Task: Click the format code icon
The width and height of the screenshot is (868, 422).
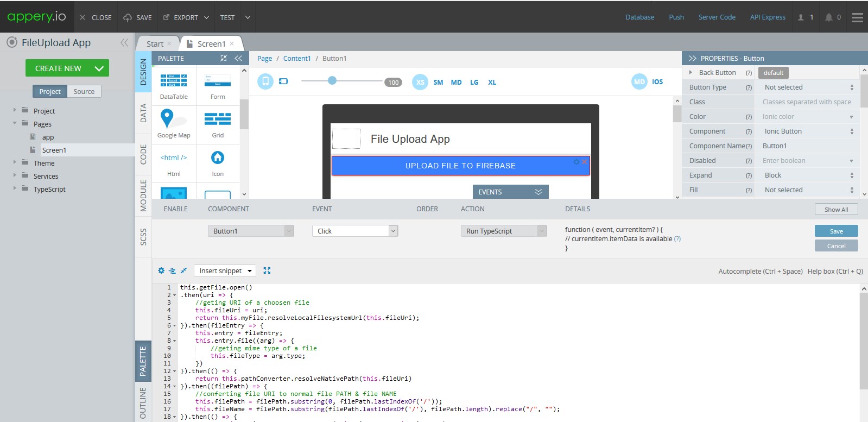Action: [x=172, y=270]
